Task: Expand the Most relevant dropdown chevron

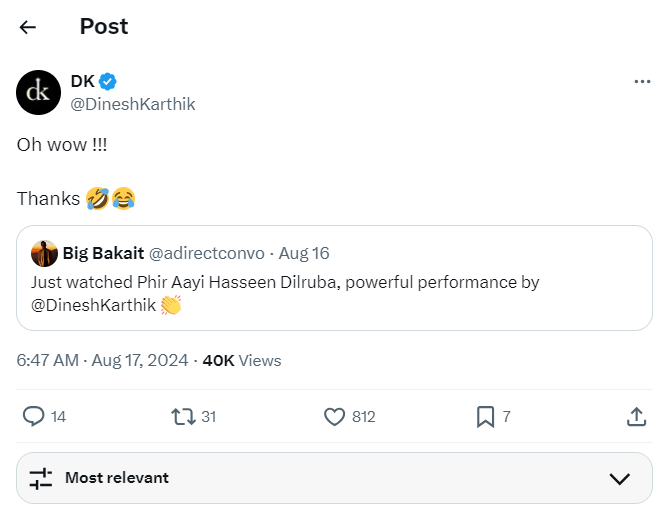Action: [619, 478]
